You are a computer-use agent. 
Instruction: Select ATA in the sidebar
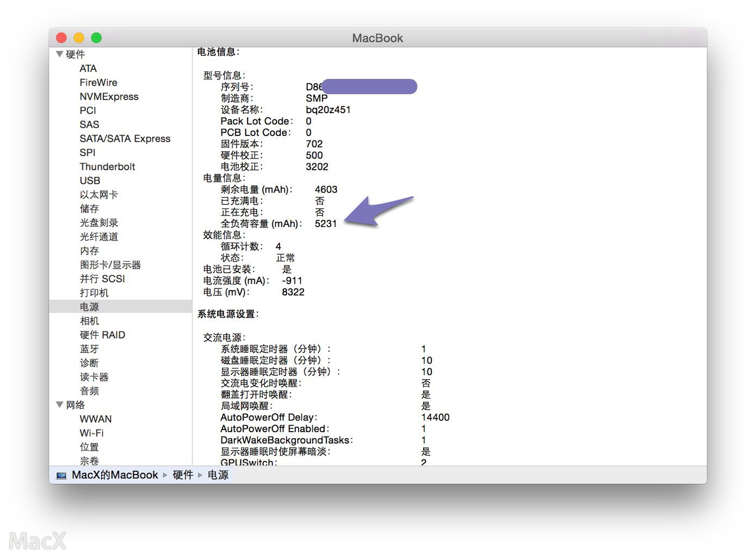click(88, 69)
